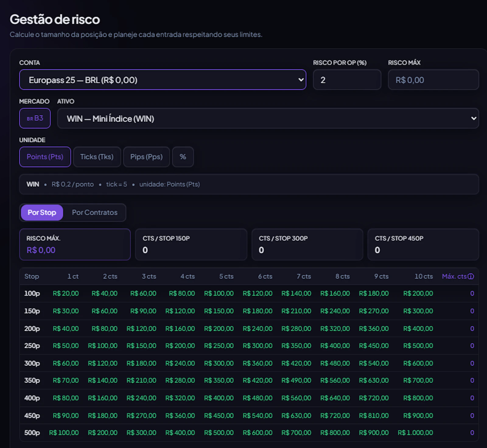This screenshot has width=487, height=448.
Task: Expand the Ativo dropdown WIN Mini Índice
Action: point(268,118)
